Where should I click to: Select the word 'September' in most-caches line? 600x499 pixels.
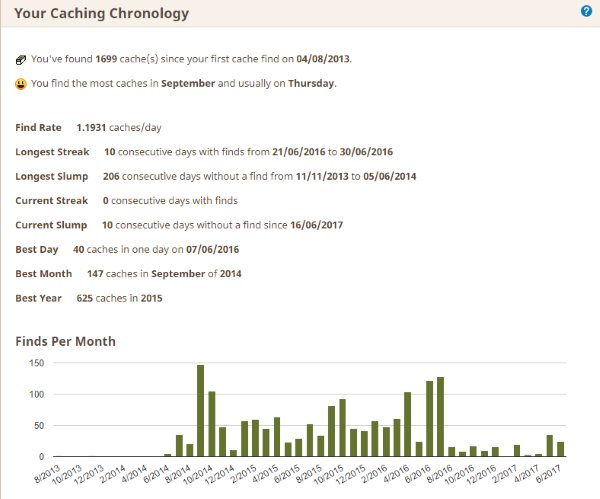coord(188,83)
